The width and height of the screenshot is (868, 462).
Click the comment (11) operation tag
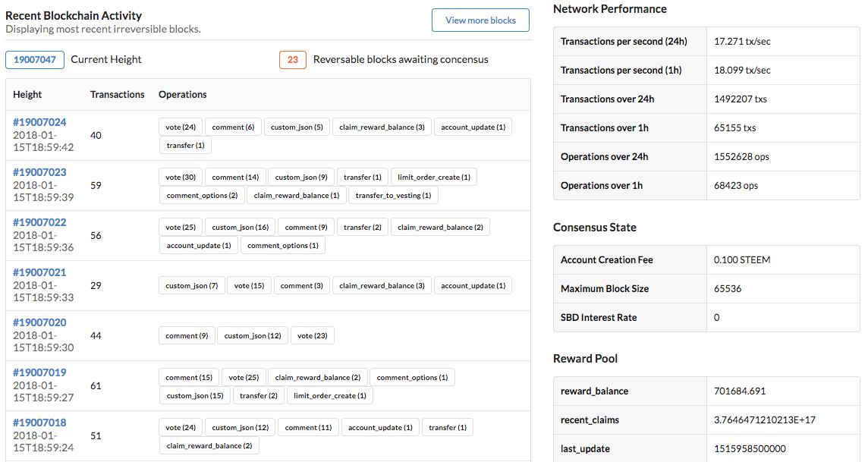309,427
